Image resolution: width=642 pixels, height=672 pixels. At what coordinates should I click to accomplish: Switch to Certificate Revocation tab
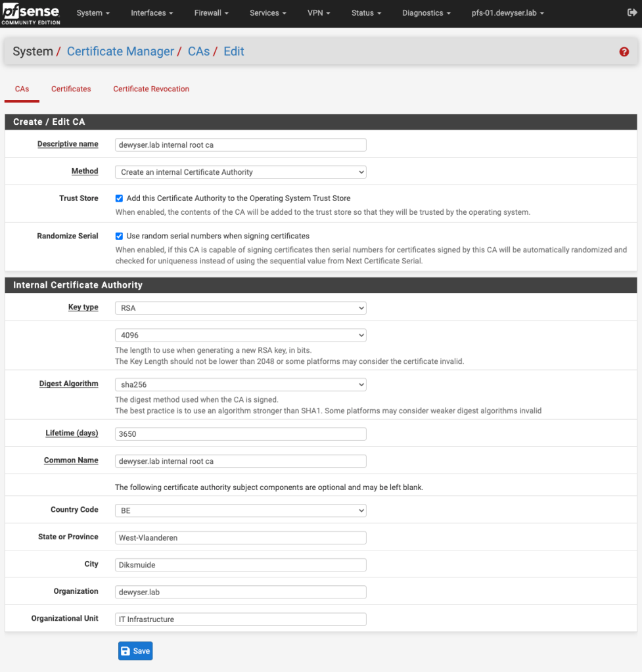(151, 89)
